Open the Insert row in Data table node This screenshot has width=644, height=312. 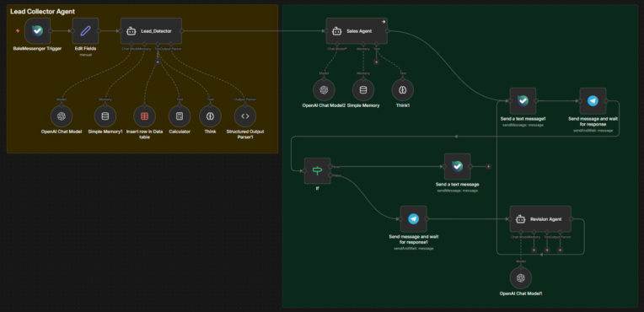(x=144, y=116)
